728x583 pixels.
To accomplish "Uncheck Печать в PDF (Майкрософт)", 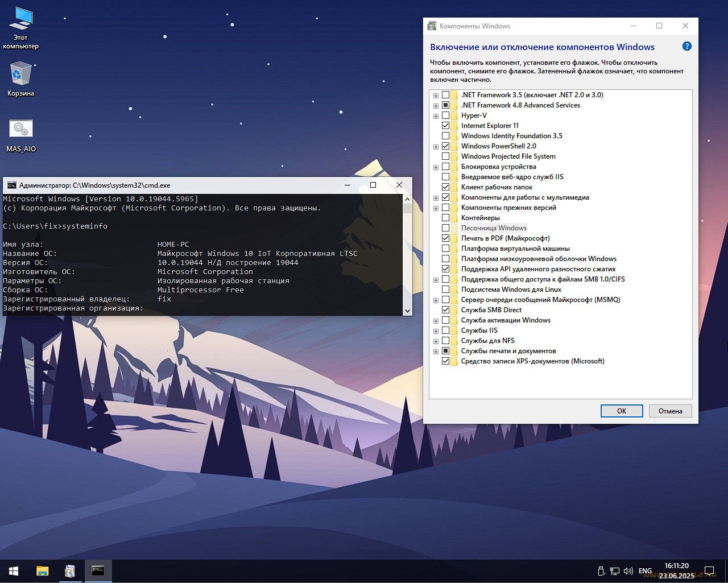I will point(446,238).
